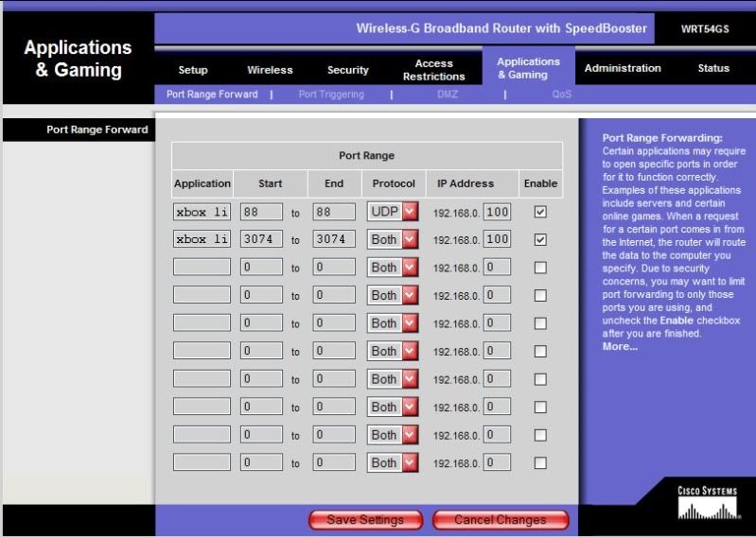Open protocol dropdown for port 3074 row
Viewport: 756px width, 538px height.
(393, 239)
